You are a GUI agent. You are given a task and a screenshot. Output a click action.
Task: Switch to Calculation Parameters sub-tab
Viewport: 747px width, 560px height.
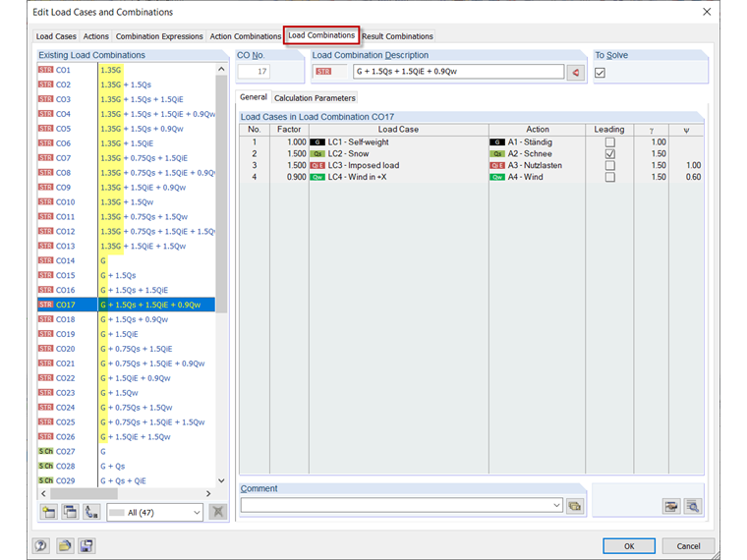coord(315,98)
